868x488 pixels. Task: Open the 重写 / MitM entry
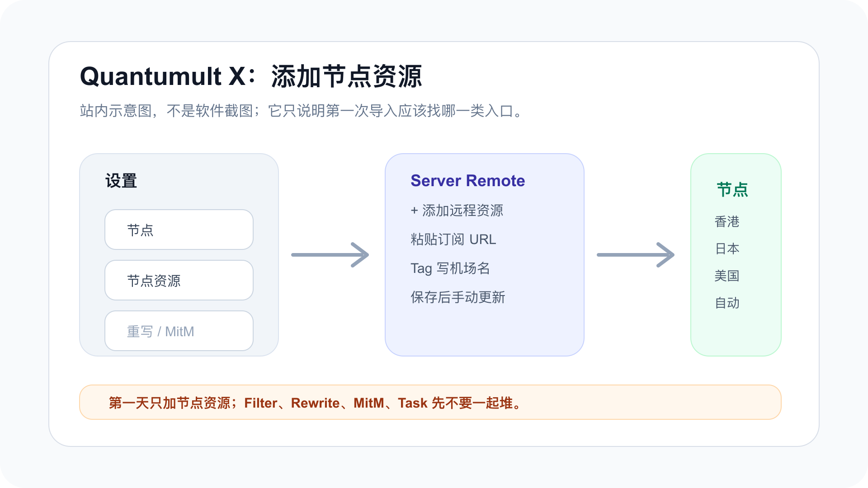click(179, 331)
